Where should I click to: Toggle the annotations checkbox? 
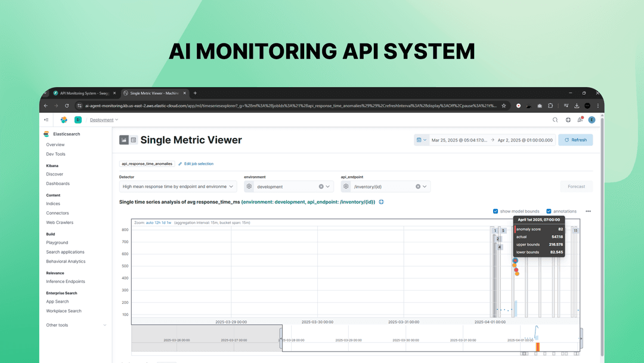point(549,211)
